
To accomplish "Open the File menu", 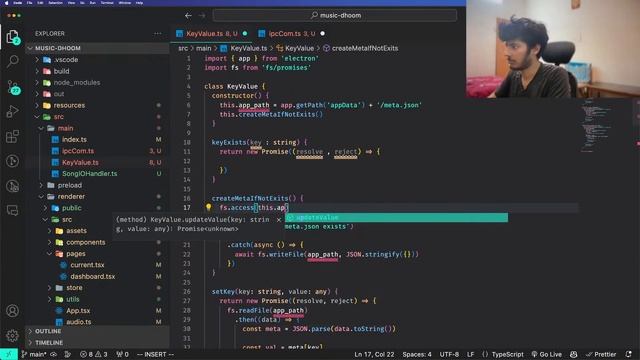I will point(29,2).
